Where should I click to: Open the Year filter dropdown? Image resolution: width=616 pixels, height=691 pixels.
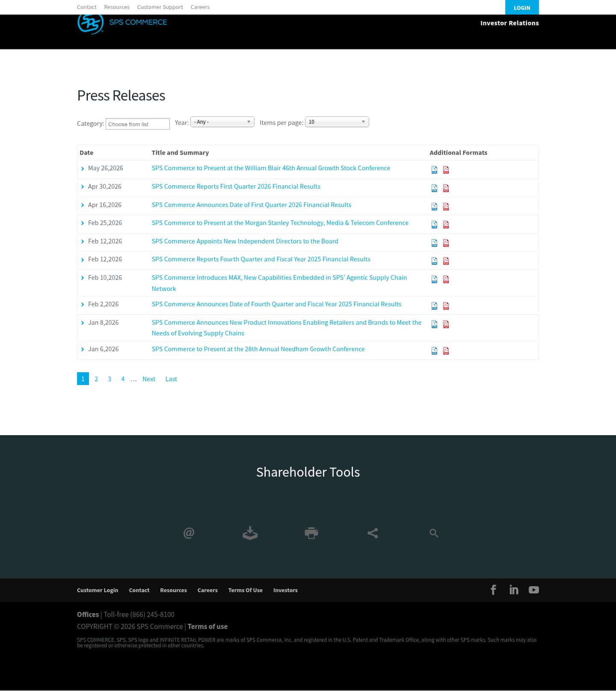[222, 122]
